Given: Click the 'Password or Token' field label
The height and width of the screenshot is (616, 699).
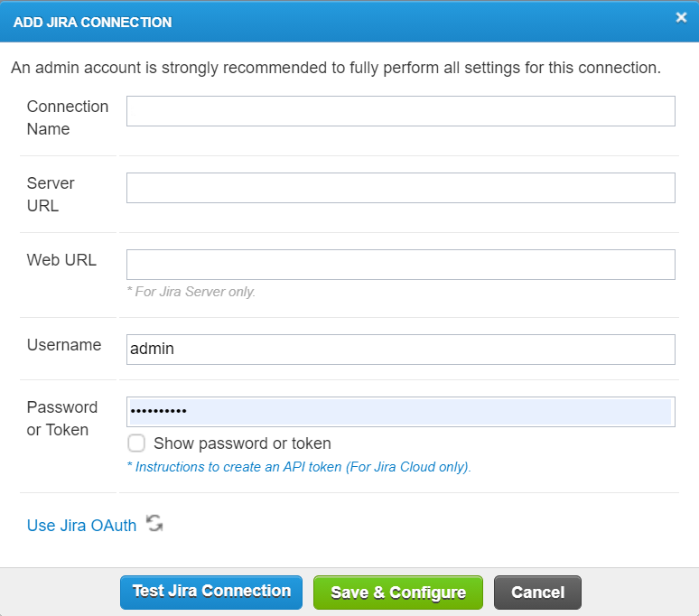Looking at the screenshot, I should (61, 418).
